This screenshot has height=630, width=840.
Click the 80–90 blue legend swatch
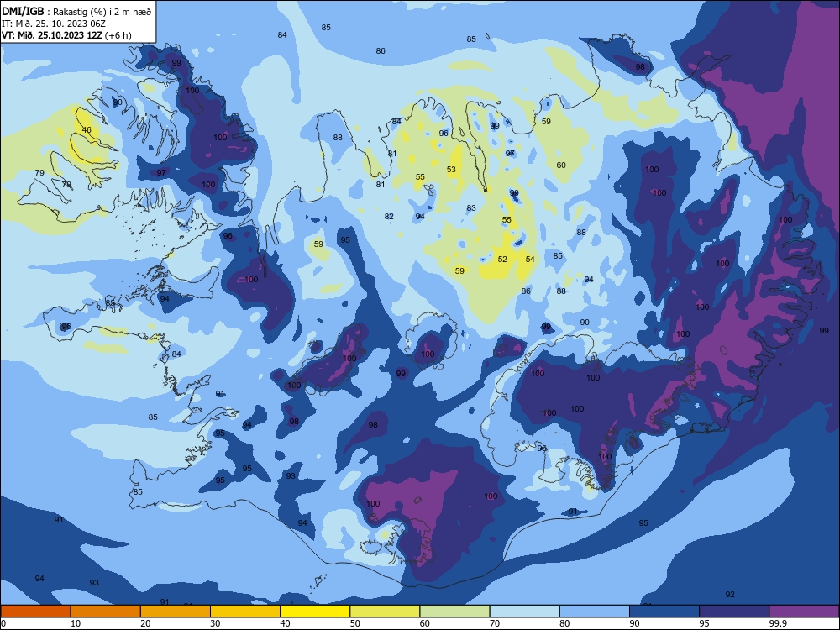595,612
